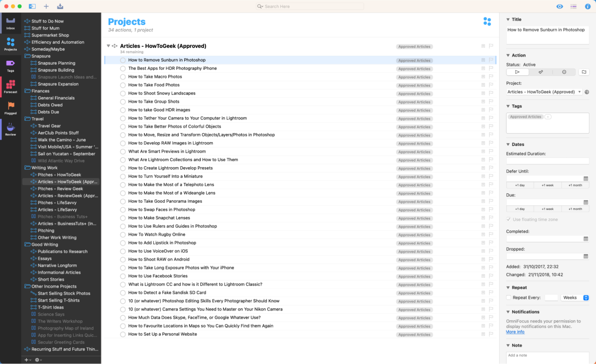This screenshot has height=364, width=596.
Task: Click Defer Until +1 day button
Action: click(520, 185)
